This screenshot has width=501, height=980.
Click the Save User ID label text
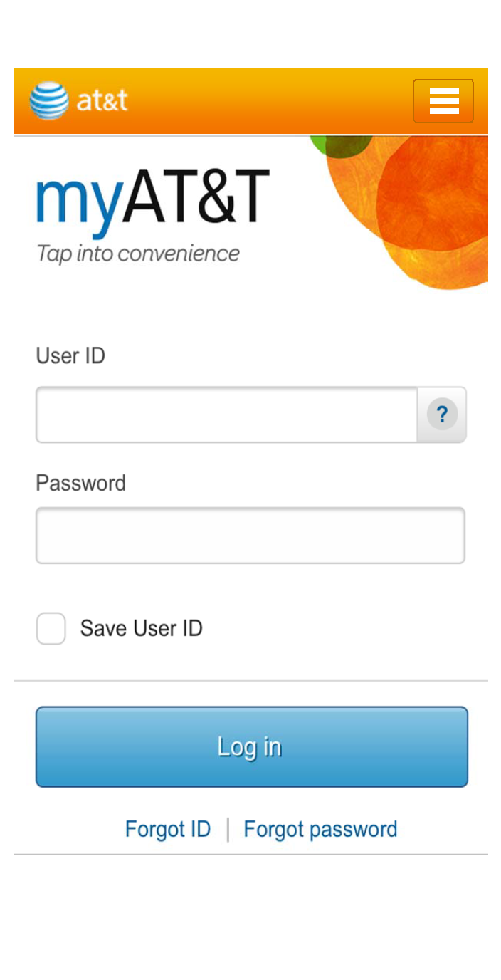[x=141, y=628]
